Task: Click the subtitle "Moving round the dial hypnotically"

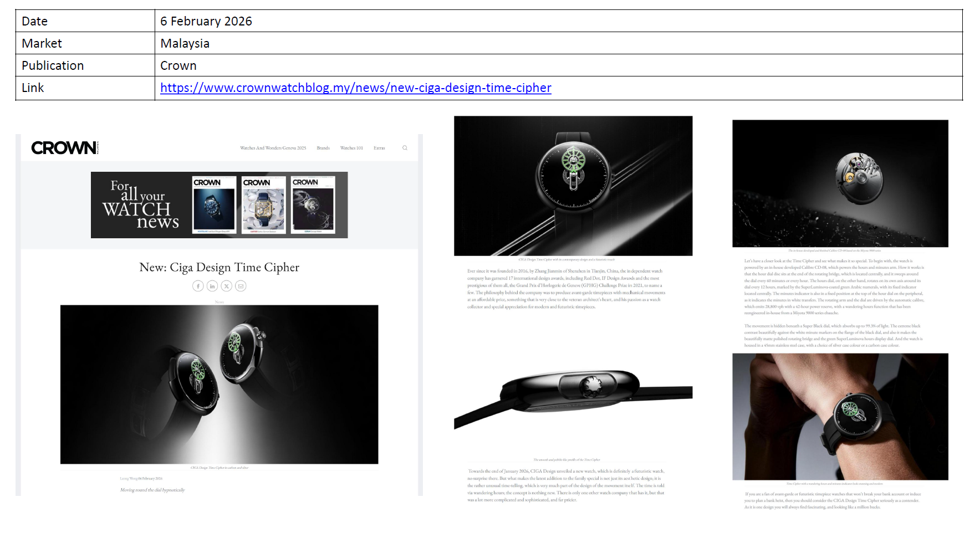Action: click(x=152, y=490)
